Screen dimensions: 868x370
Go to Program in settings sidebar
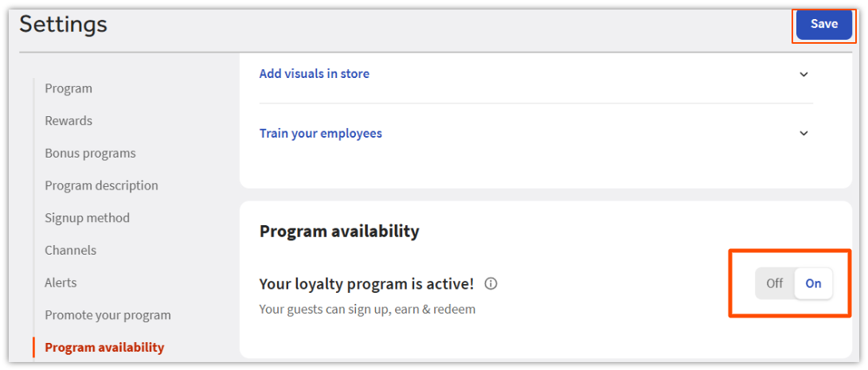68,88
